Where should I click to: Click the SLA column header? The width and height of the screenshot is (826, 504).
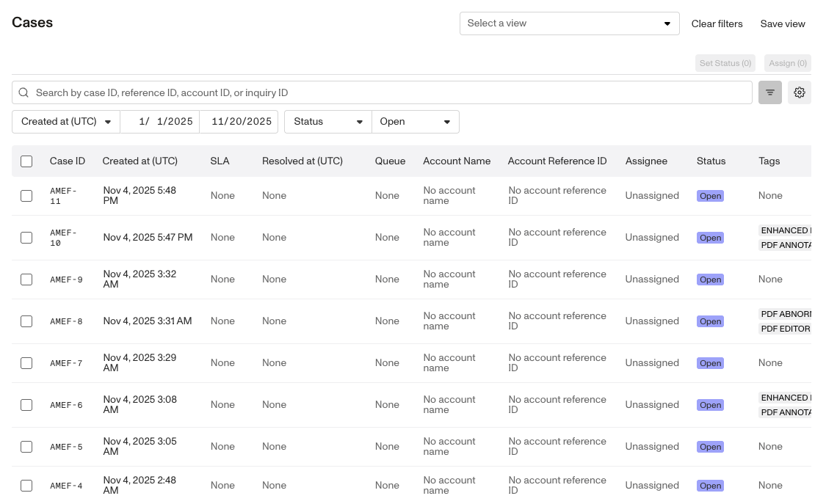(220, 161)
